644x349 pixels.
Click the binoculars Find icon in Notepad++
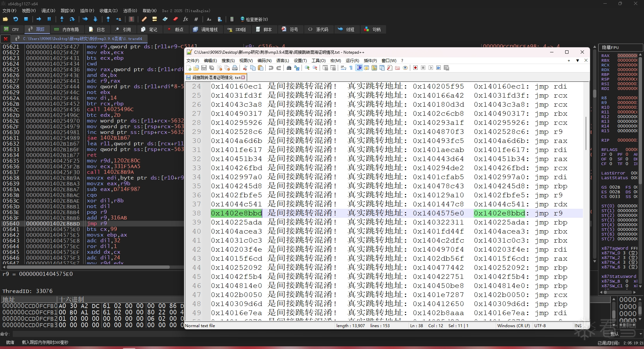[x=289, y=68]
